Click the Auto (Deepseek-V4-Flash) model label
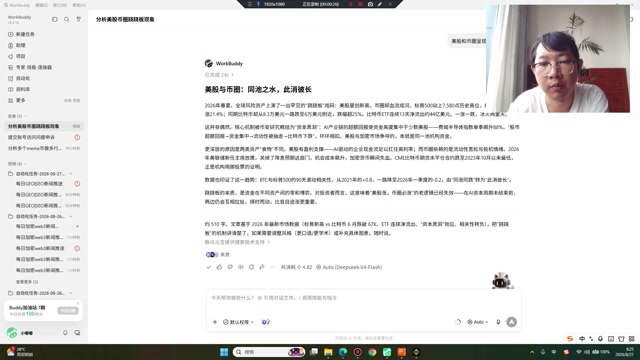Image resolution: width=640 pixels, height=360 pixels. point(349,267)
